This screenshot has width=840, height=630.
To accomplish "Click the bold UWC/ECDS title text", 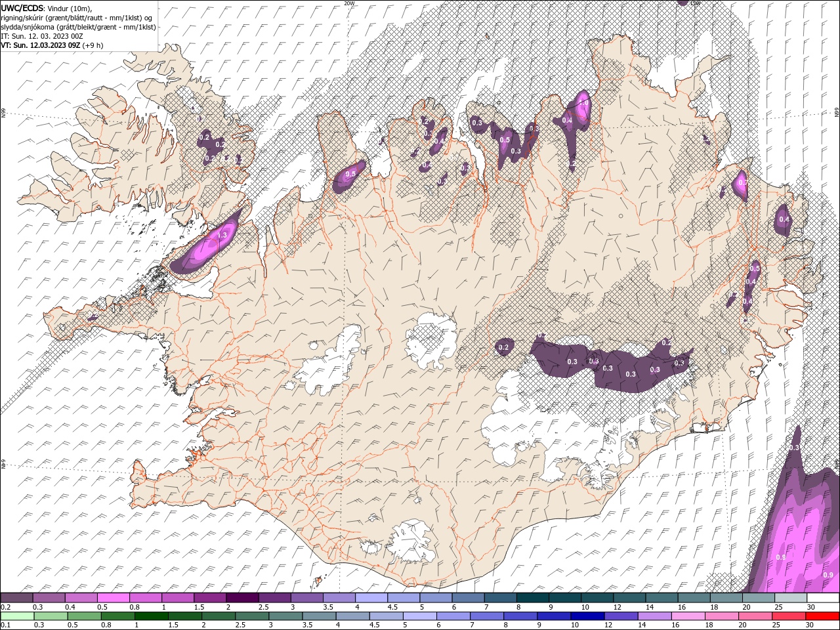I will click(x=22, y=8).
